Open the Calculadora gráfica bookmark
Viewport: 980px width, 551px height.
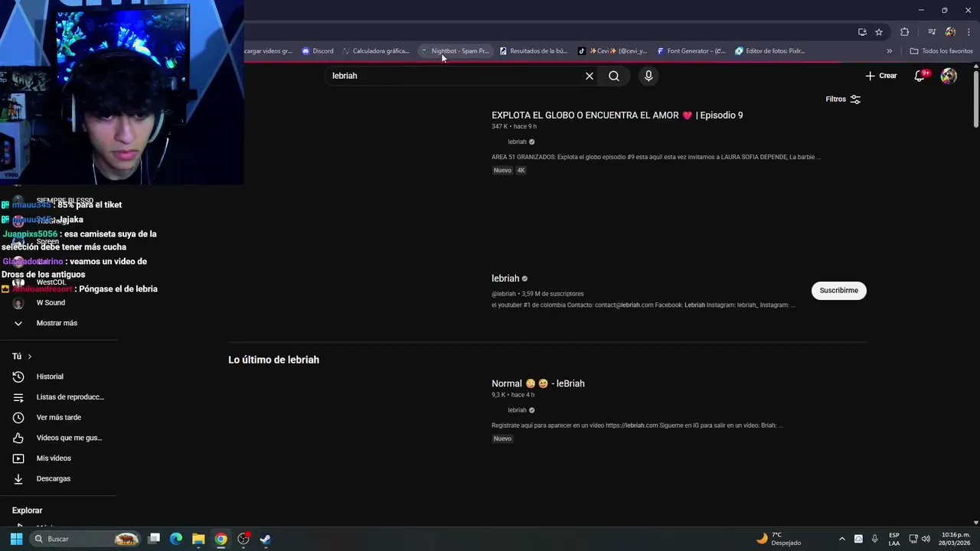375,51
